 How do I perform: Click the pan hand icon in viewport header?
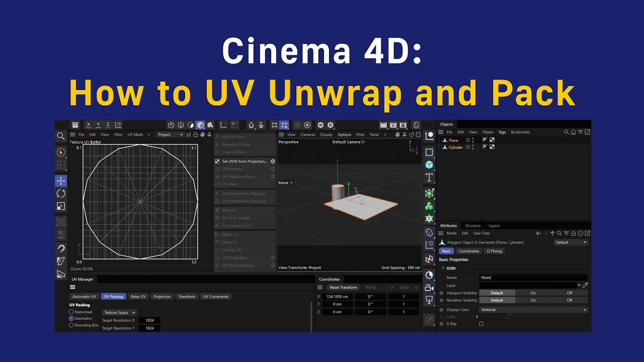tap(397, 135)
